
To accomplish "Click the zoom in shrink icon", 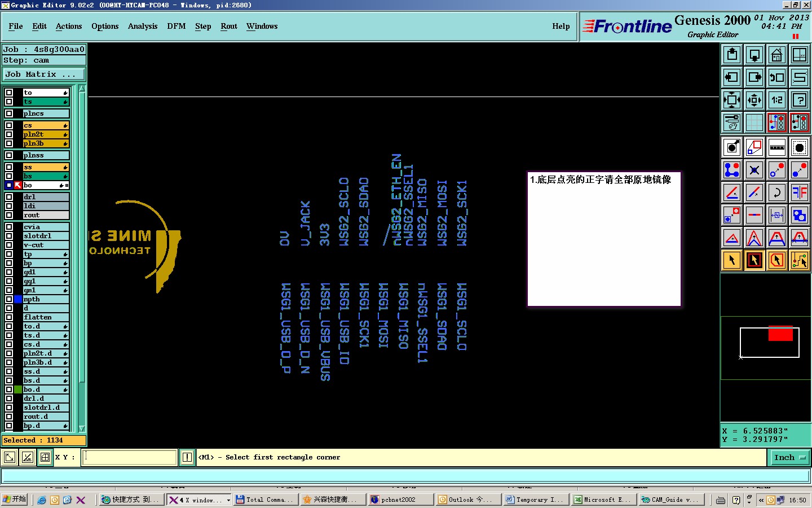I will pos(754,100).
